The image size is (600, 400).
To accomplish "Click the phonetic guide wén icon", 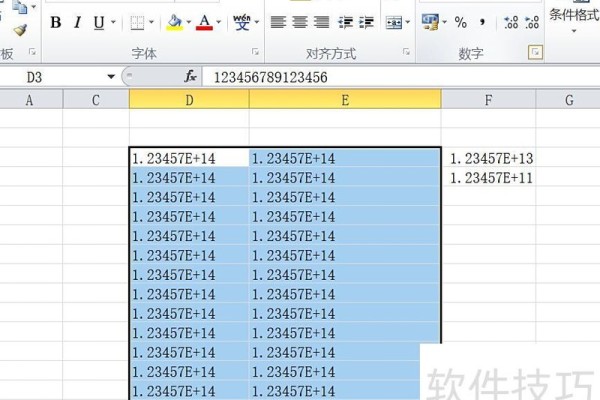I will [242, 22].
